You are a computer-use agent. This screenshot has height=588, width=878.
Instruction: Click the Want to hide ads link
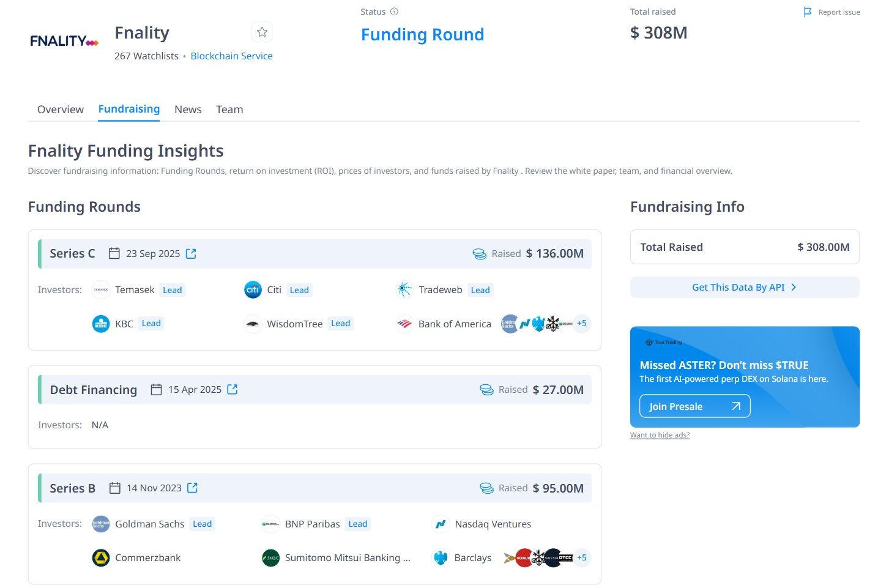click(660, 435)
